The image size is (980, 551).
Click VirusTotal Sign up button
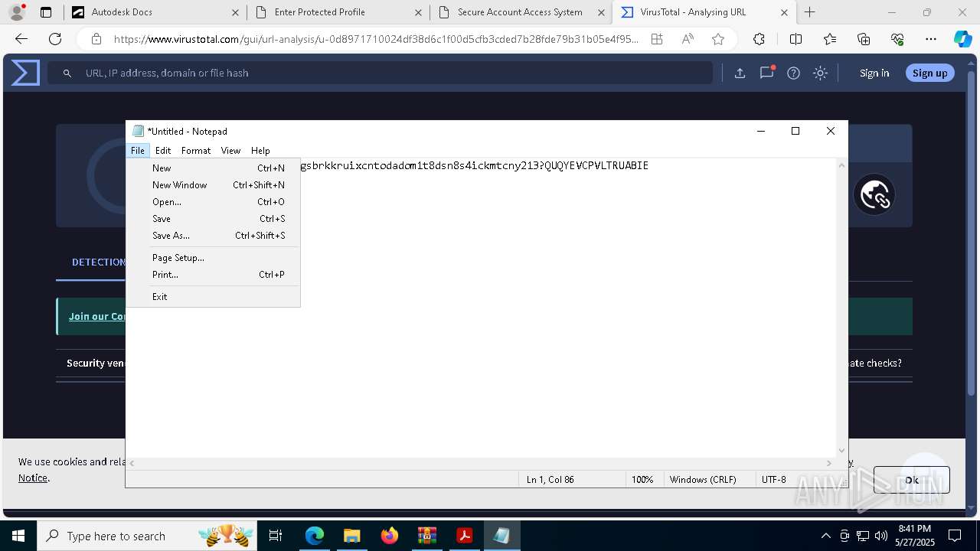[x=930, y=73]
